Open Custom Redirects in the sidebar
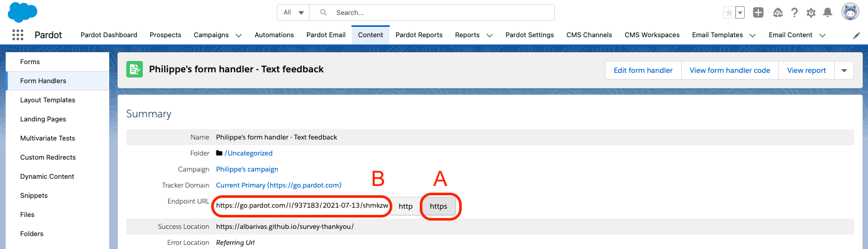This screenshot has width=868, height=249. 57,157
